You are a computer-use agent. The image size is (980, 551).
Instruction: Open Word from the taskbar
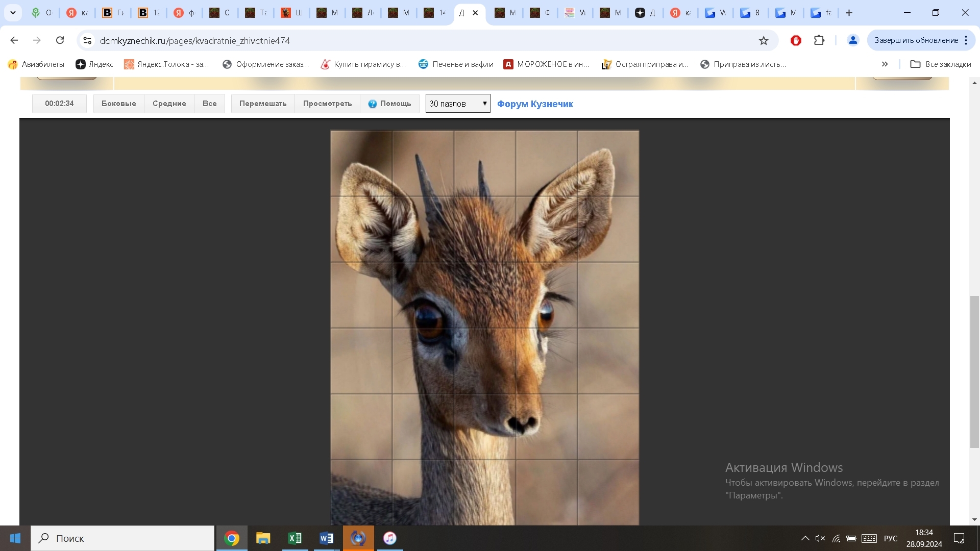click(x=327, y=538)
